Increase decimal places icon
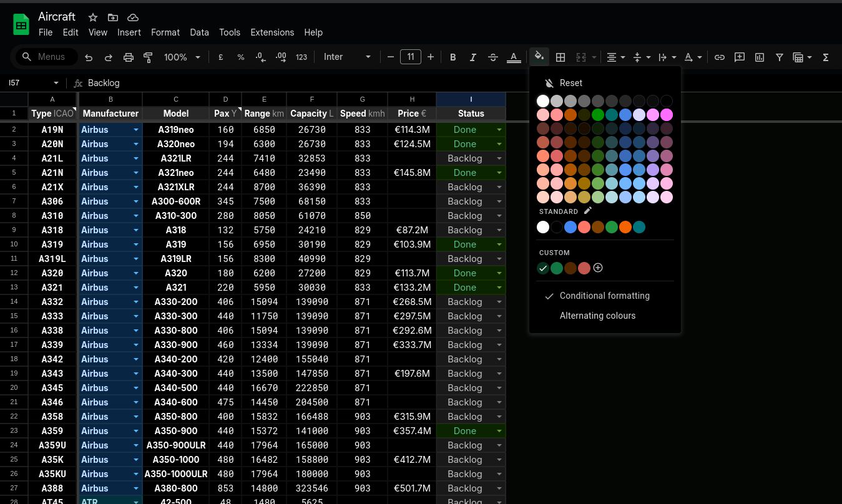Screen dimensions: 842x504 coord(281,57)
